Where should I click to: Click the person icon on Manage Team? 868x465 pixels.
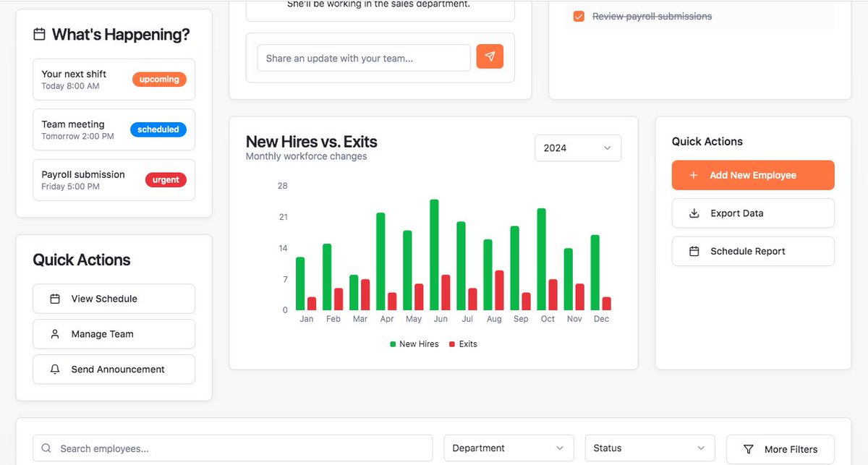(54, 334)
